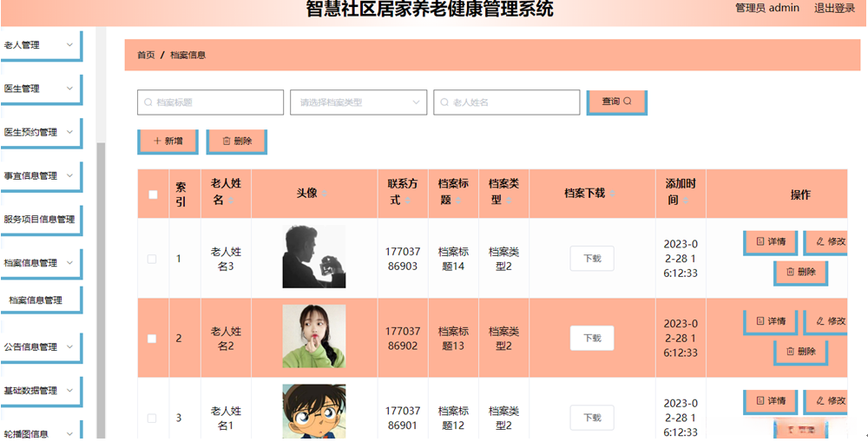Expand the 事宜信息管理 sidebar menu
The width and height of the screenshot is (868, 442).
pos(40,175)
